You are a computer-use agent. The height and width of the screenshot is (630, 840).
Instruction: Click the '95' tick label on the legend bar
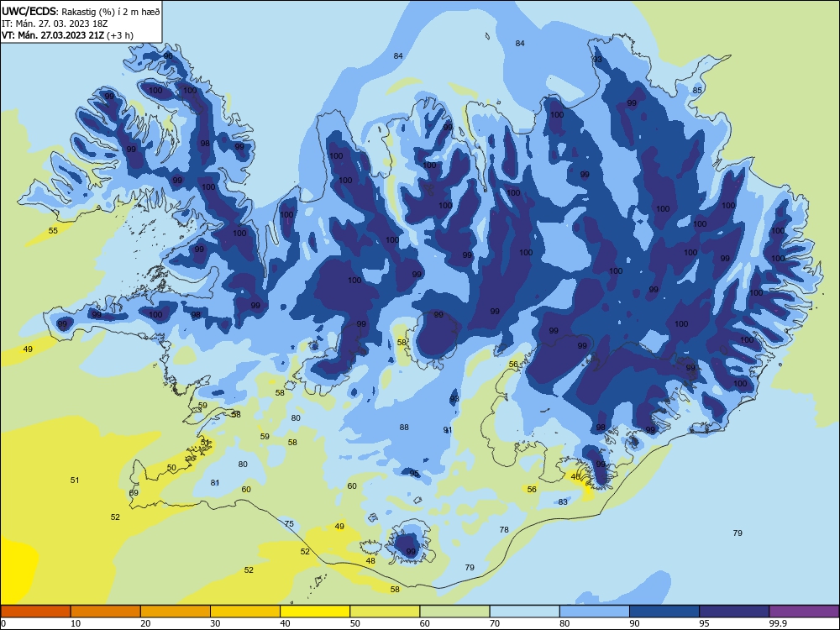(704, 623)
